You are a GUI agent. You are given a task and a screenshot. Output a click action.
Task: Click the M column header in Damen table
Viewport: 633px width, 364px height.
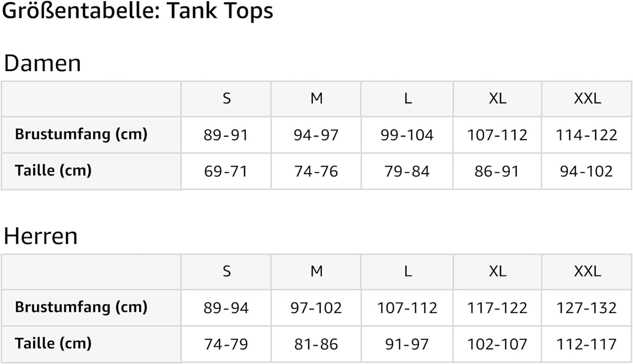tap(316, 99)
